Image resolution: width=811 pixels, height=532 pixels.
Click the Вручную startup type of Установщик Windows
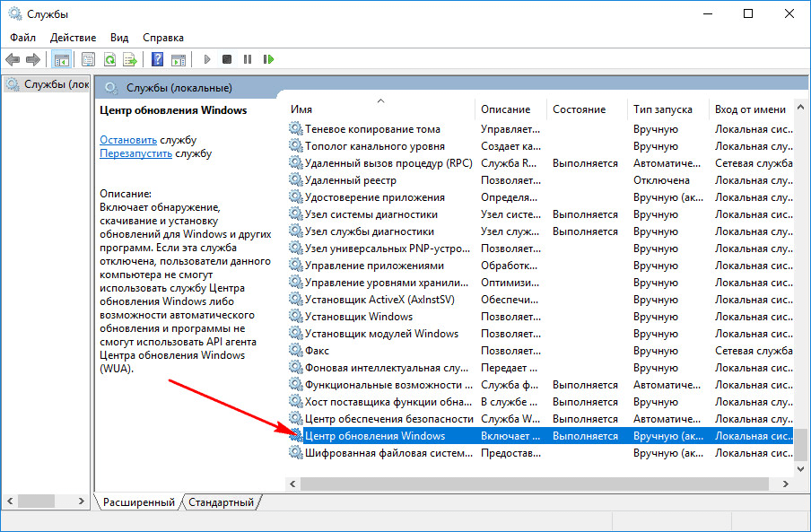(655, 317)
